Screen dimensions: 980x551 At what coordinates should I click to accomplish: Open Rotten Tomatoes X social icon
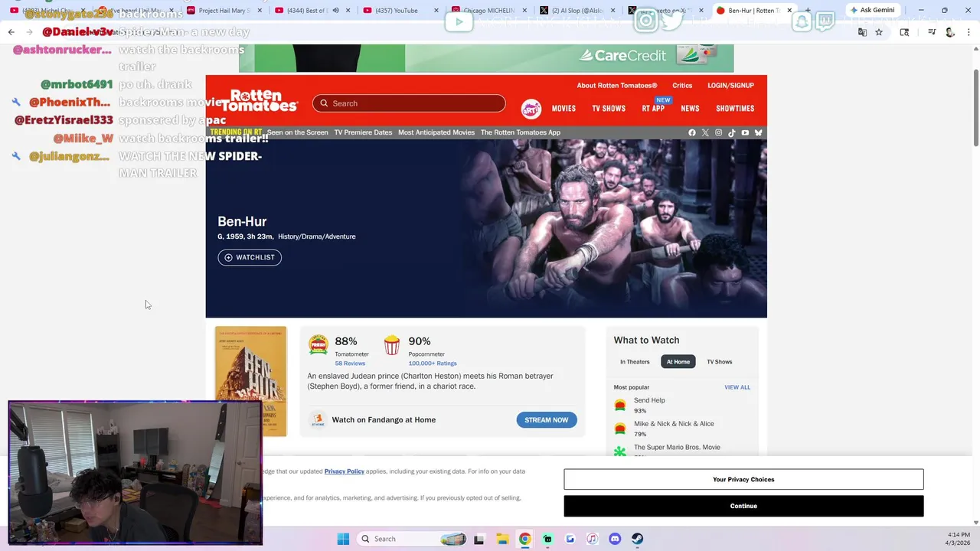(705, 132)
